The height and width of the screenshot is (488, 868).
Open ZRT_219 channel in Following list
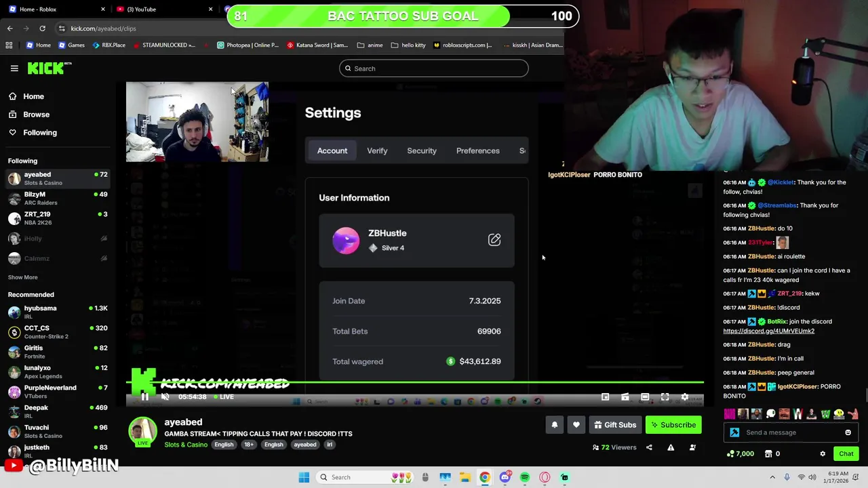click(58, 218)
